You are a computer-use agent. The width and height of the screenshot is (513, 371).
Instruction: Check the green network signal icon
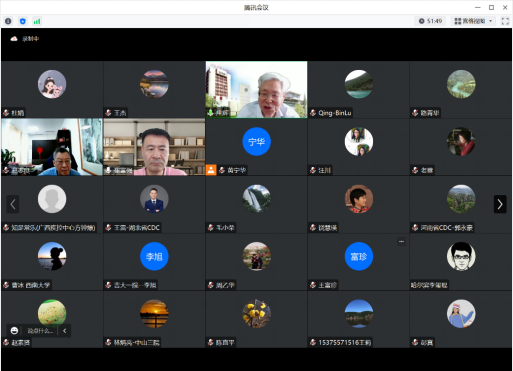click(x=37, y=21)
